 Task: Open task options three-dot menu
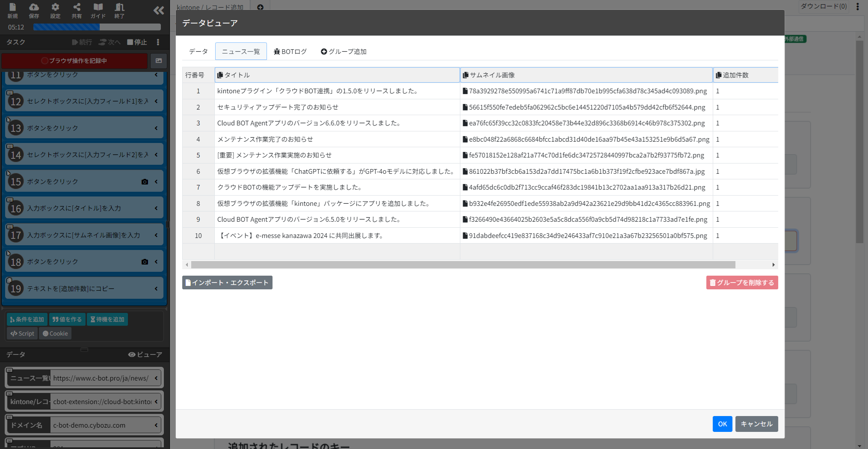(158, 42)
